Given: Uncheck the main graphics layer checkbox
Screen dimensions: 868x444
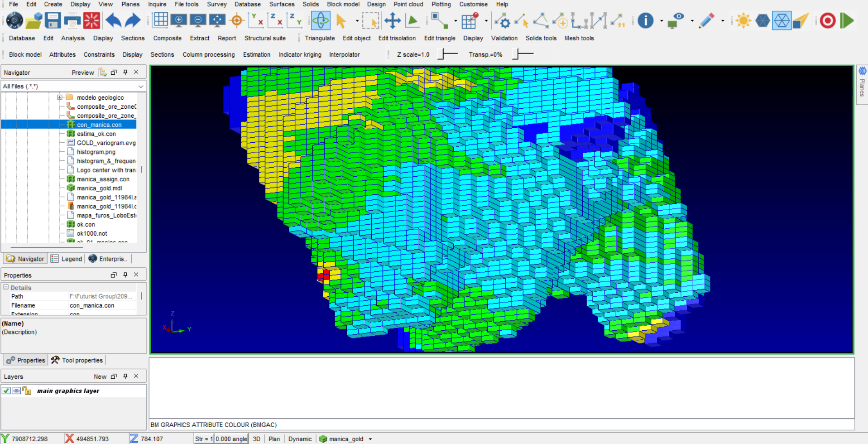Looking at the screenshot, I should [6, 391].
